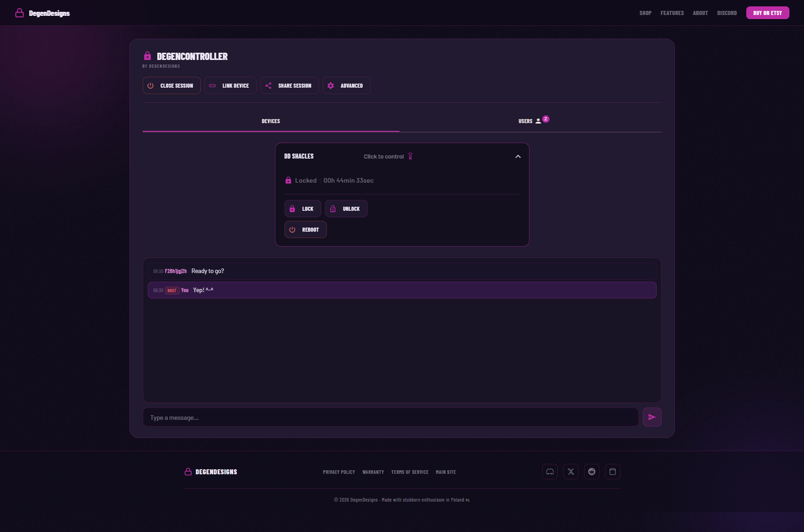Click the LOCK button

pyautogui.click(x=303, y=209)
